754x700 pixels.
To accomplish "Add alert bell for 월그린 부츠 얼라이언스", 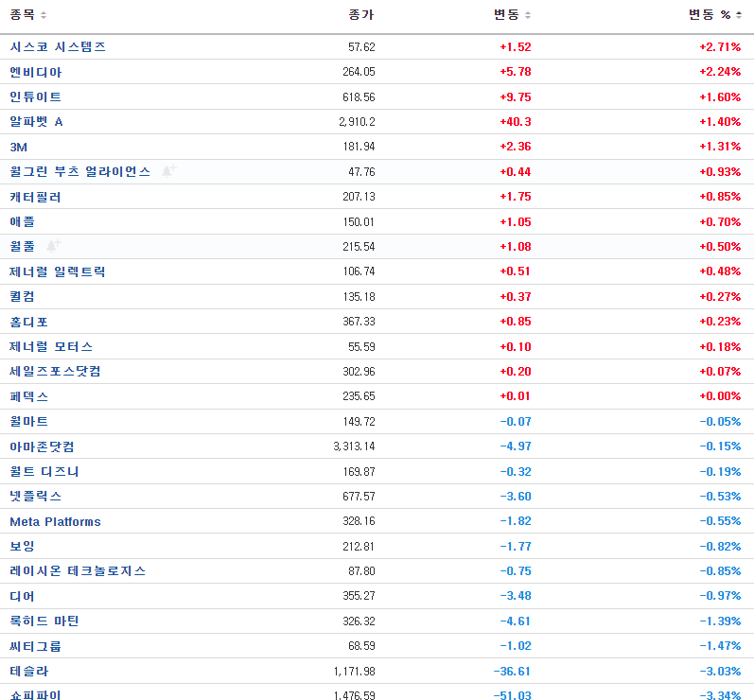I will [x=168, y=170].
